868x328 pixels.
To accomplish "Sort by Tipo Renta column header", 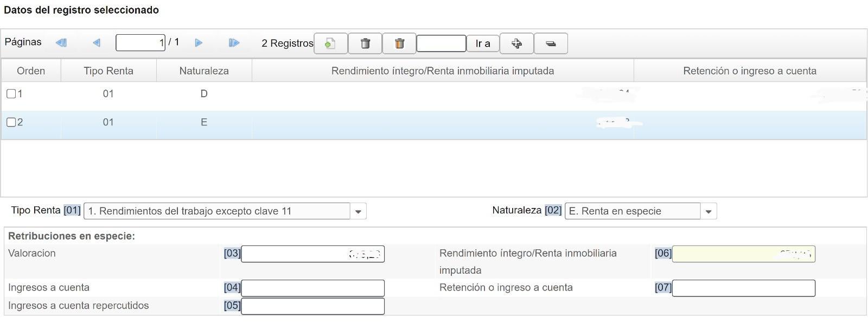I will point(108,71).
